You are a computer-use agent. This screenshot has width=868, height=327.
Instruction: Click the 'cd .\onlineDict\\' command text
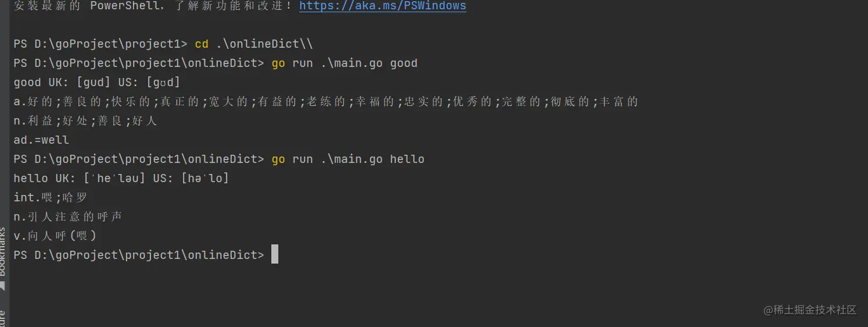[254, 44]
